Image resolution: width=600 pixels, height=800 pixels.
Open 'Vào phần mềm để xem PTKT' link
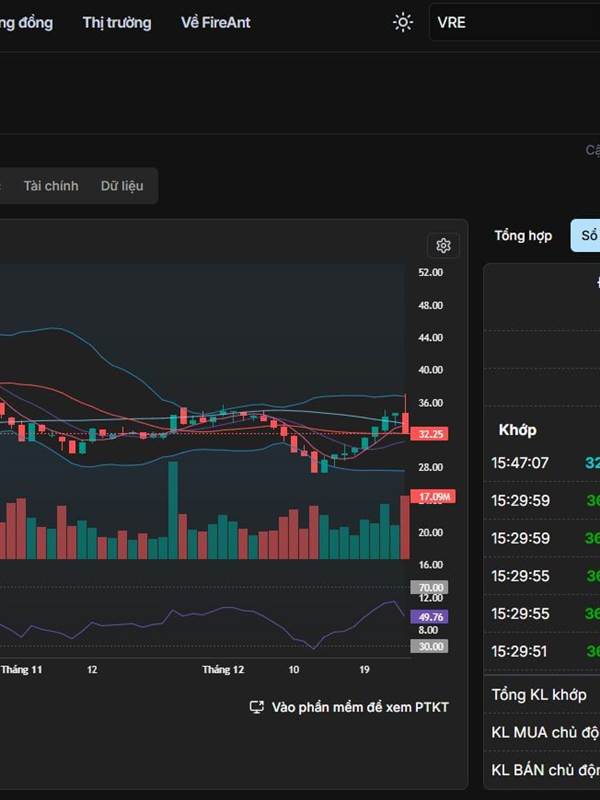click(x=360, y=707)
